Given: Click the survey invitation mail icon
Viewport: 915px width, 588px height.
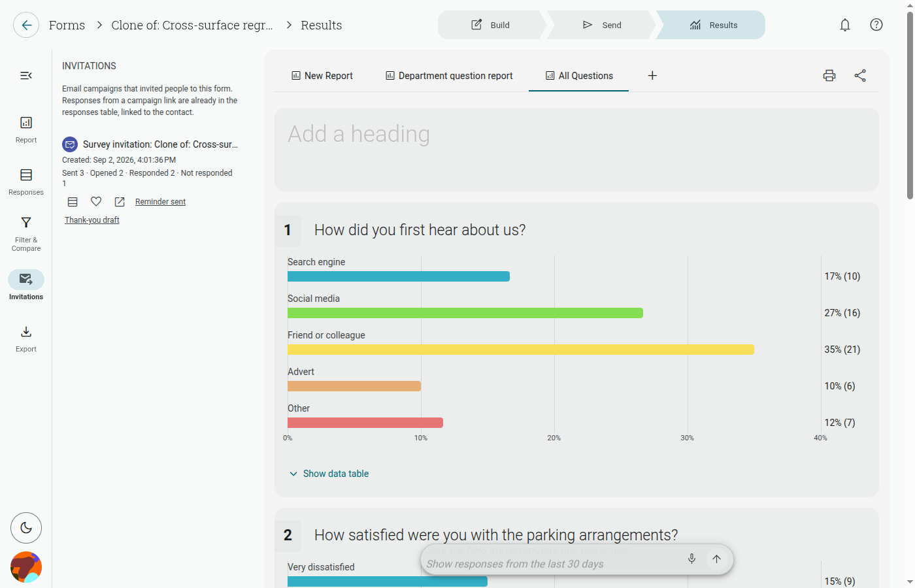Looking at the screenshot, I should click(70, 144).
